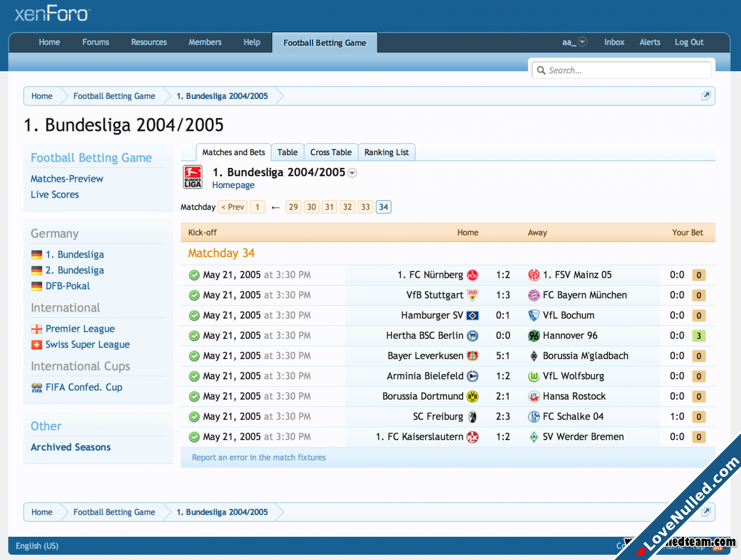Click the English flag beside Premier League
The width and height of the screenshot is (741, 560).
click(36, 329)
